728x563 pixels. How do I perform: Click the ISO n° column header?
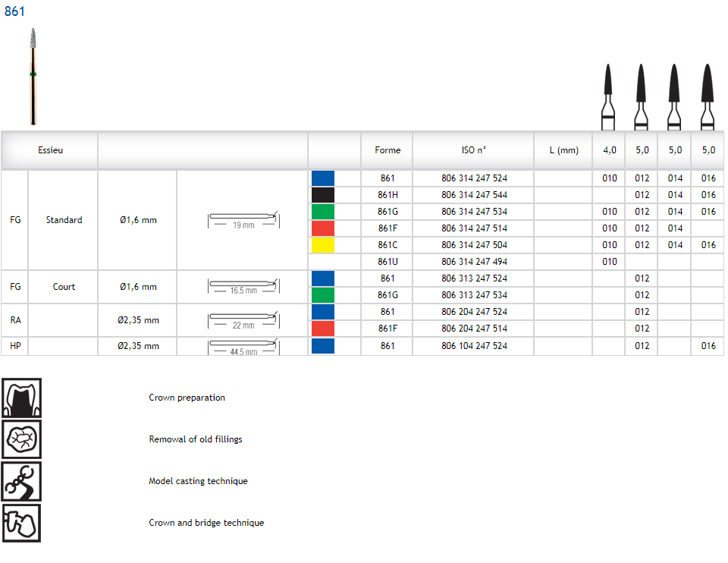(474, 150)
